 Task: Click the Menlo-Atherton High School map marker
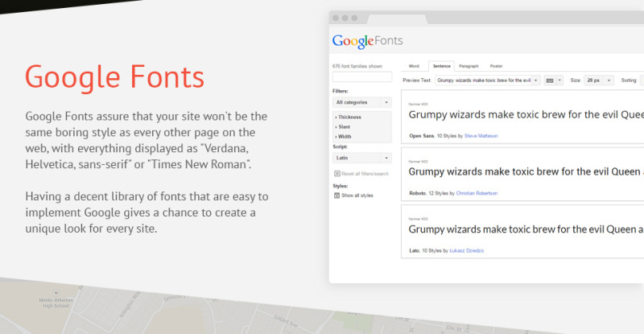[56, 293]
